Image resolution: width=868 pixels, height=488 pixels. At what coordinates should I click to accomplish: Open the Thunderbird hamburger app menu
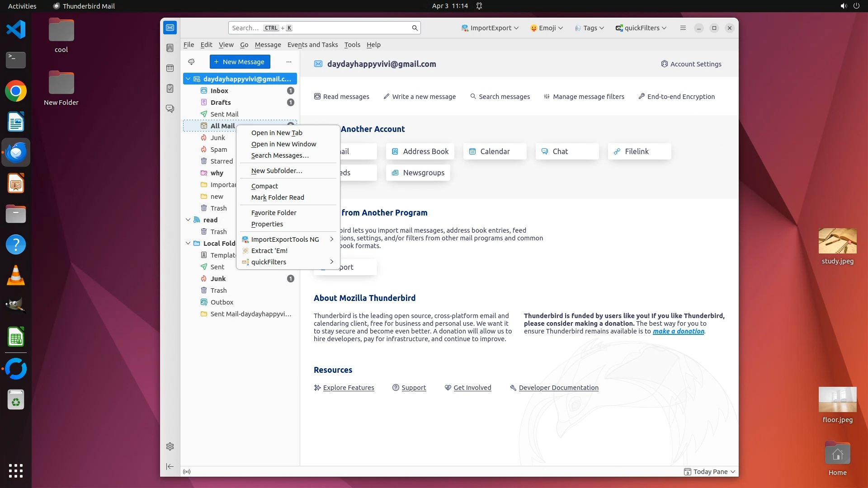[683, 28]
